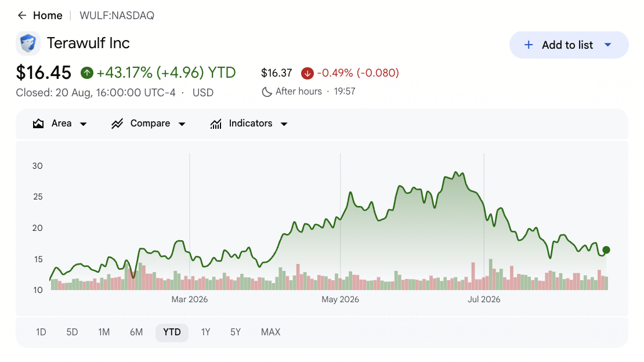This screenshot has width=644, height=362.
Task: Click the plus icon on Add to list
Action: [529, 45]
